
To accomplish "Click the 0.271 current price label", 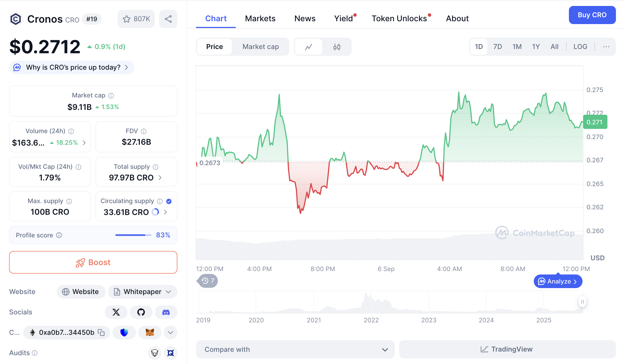I will pyautogui.click(x=595, y=122).
